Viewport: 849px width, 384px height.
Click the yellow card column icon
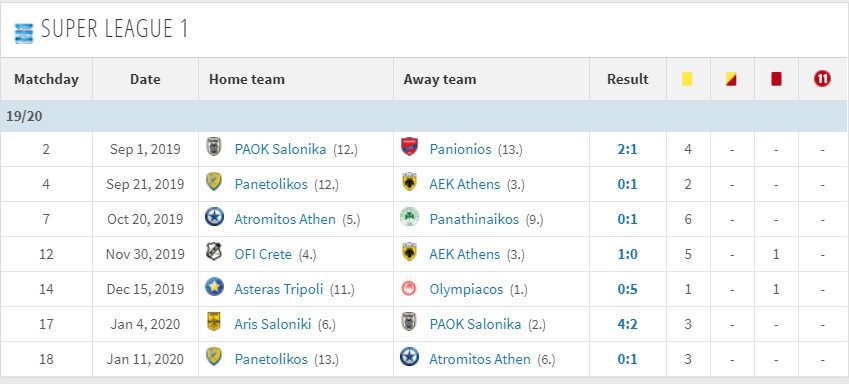(687, 79)
